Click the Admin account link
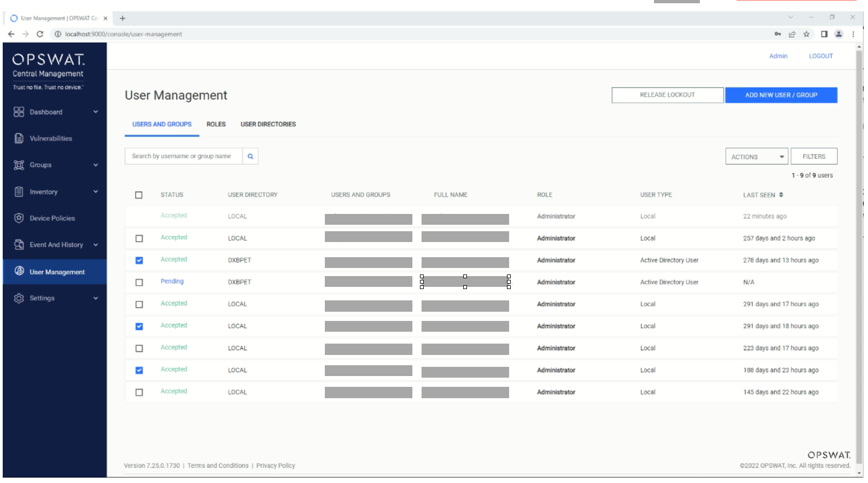Image resolution: width=868 pixels, height=483 pixels. pos(778,56)
